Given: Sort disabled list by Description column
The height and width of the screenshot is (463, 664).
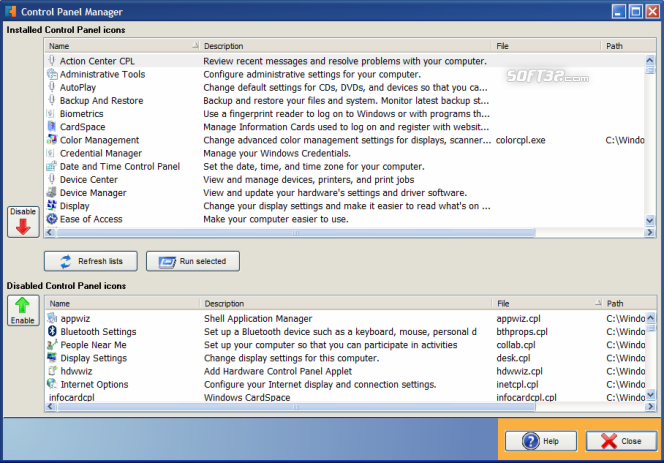Looking at the screenshot, I should [x=346, y=303].
